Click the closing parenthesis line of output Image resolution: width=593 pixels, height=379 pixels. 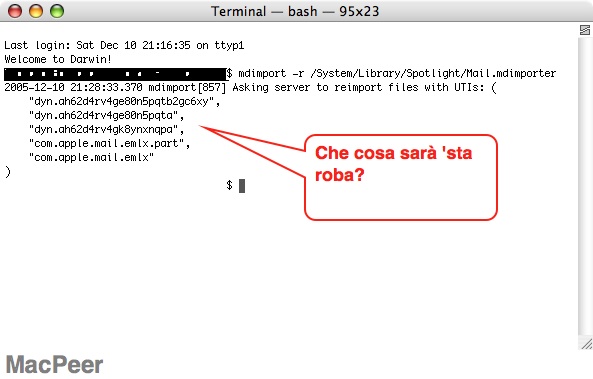[8, 172]
